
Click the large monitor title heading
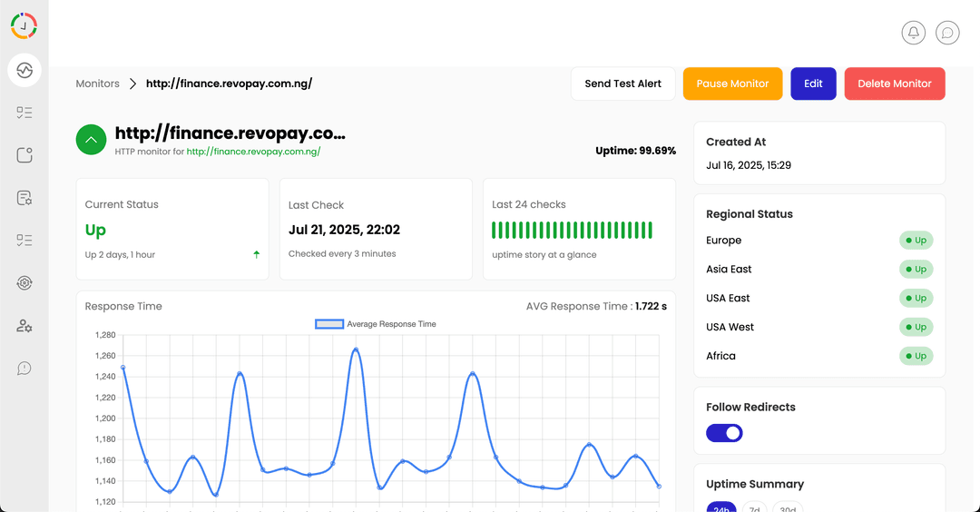pos(230,133)
